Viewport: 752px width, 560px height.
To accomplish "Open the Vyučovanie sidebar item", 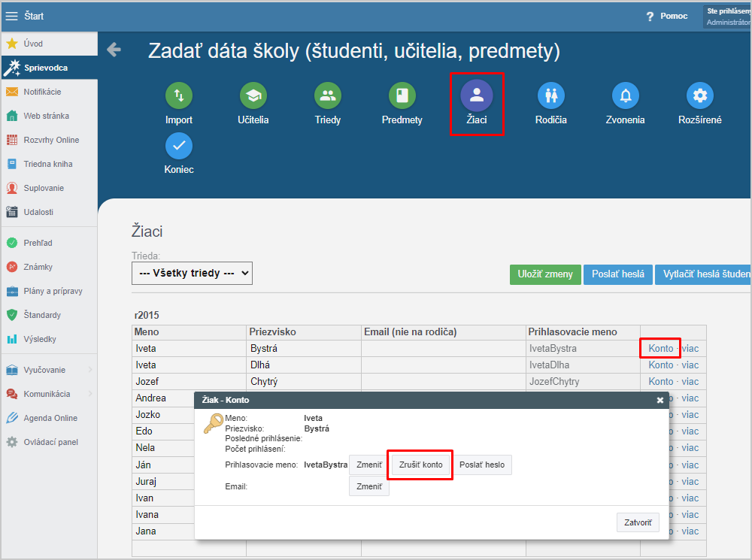I will pyautogui.click(x=50, y=370).
